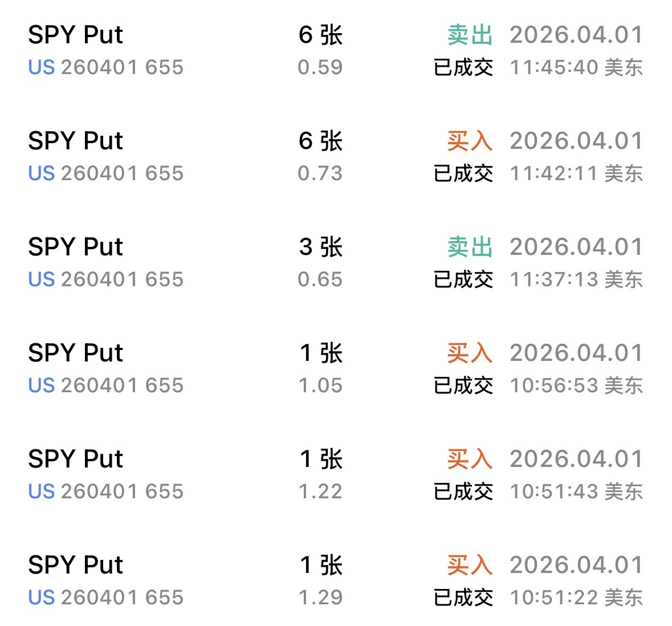The width and height of the screenshot is (672, 626).
Task: Click contract code US 260401 655 of 0.59 order
Action: pyautogui.click(x=106, y=67)
